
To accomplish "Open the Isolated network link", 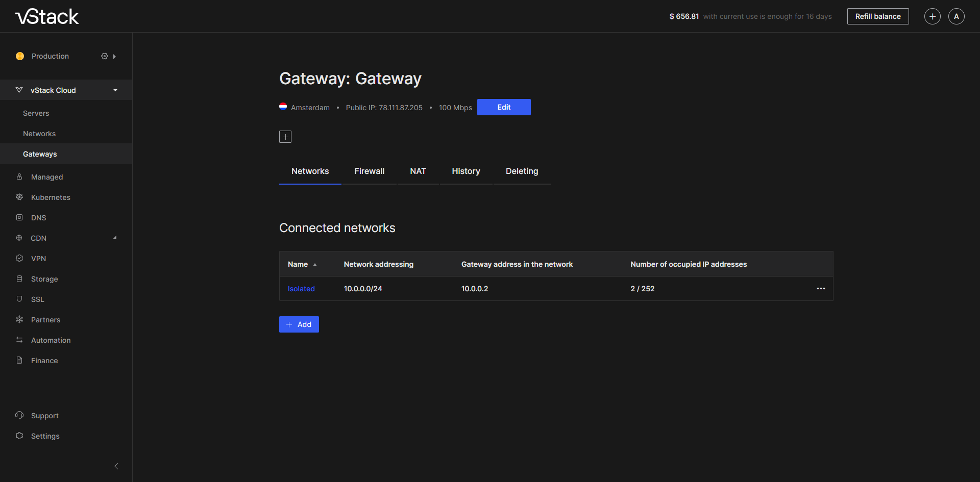I will point(301,289).
